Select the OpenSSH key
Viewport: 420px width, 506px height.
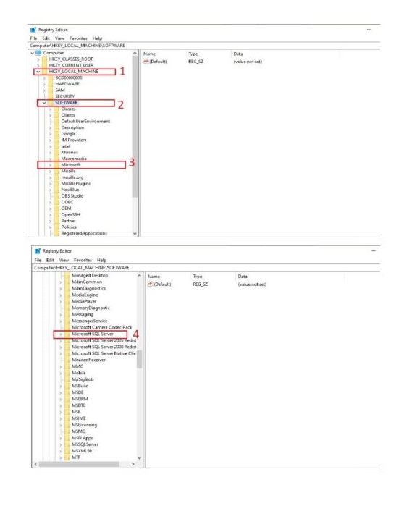(71, 214)
